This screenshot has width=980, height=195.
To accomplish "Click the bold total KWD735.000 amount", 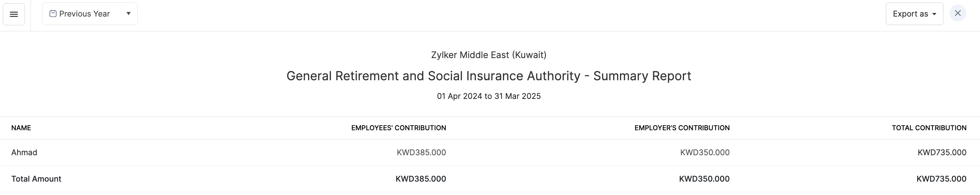I will [941, 178].
